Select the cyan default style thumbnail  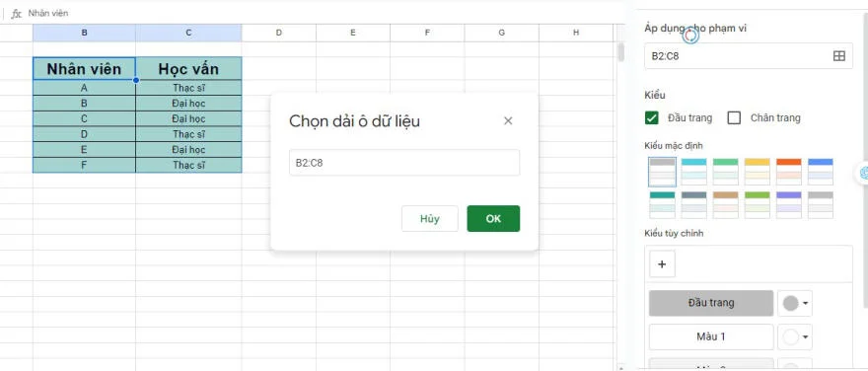pos(693,172)
